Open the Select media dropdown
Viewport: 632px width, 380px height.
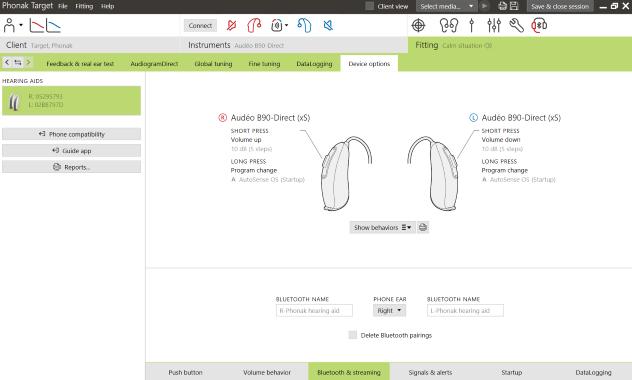[447, 6]
